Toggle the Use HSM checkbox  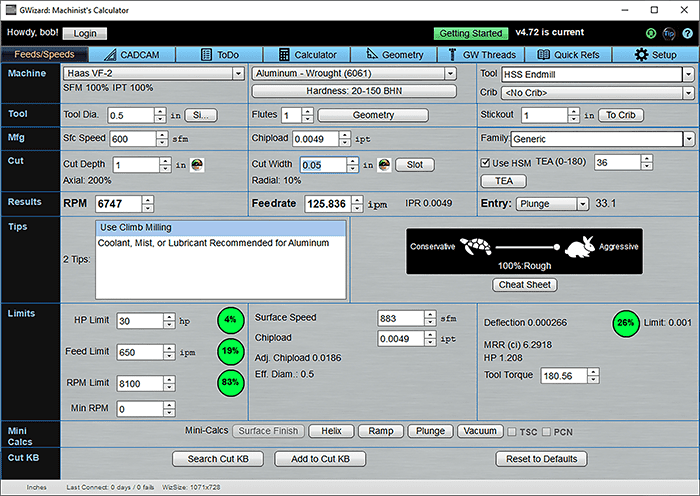[x=485, y=163]
